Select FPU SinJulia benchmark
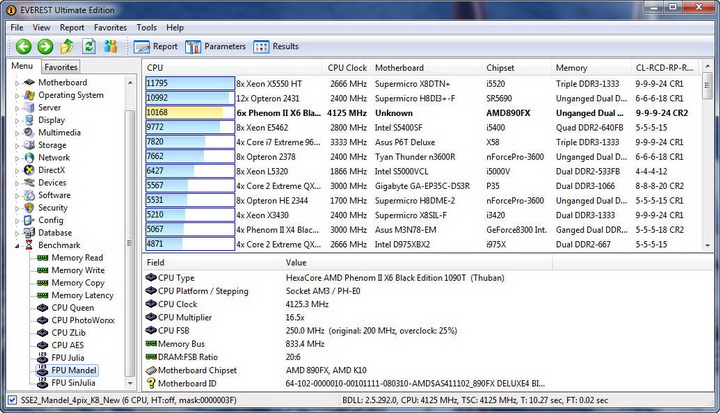Image resolution: width=720 pixels, height=413 pixels. (73, 383)
